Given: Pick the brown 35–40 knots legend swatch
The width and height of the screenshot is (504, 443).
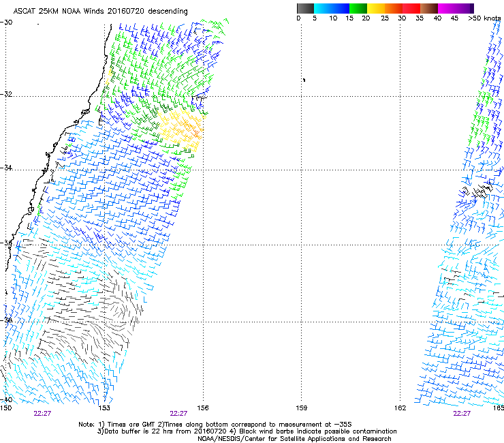Looking at the screenshot, I should [x=429, y=8].
